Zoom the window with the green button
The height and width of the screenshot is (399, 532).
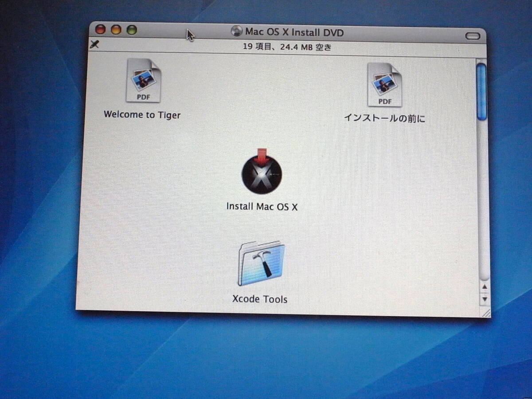(132, 30)
